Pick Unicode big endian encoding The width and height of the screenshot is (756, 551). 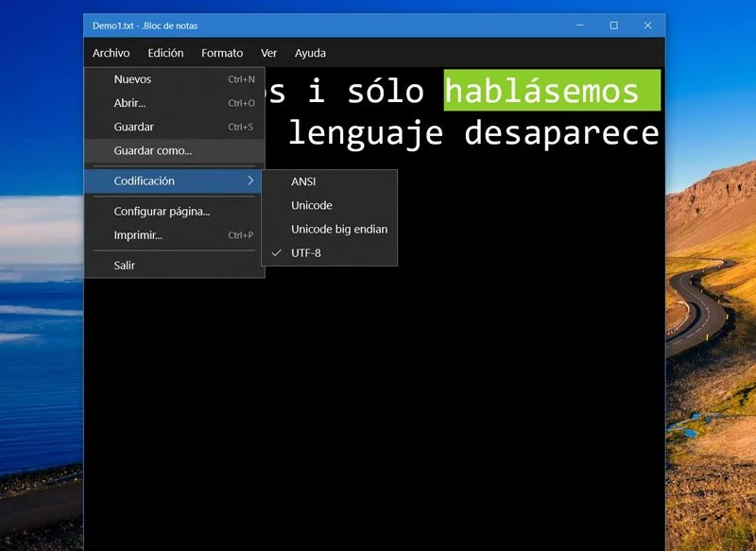[x=338, y=229]
